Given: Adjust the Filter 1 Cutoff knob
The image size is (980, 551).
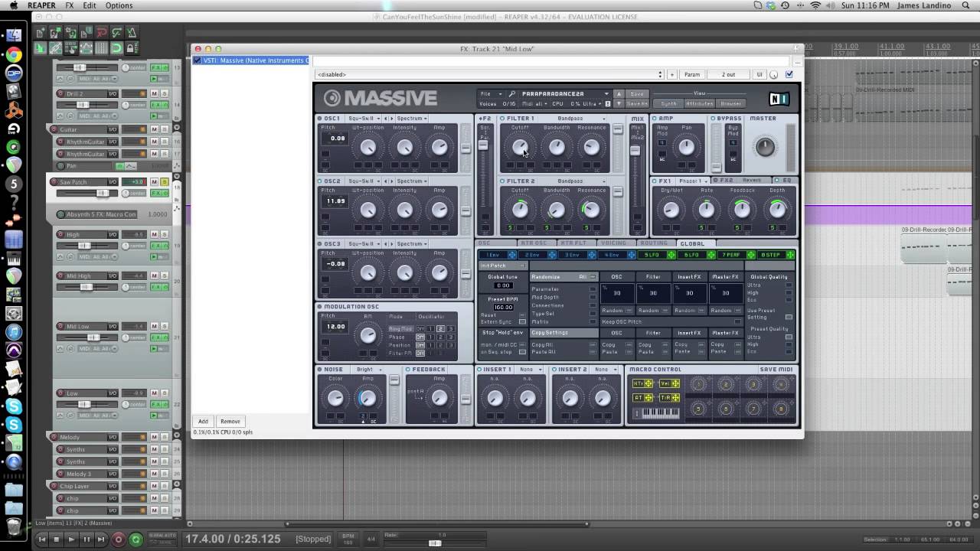Looking at the screenshot, I should tap(520, 147).
